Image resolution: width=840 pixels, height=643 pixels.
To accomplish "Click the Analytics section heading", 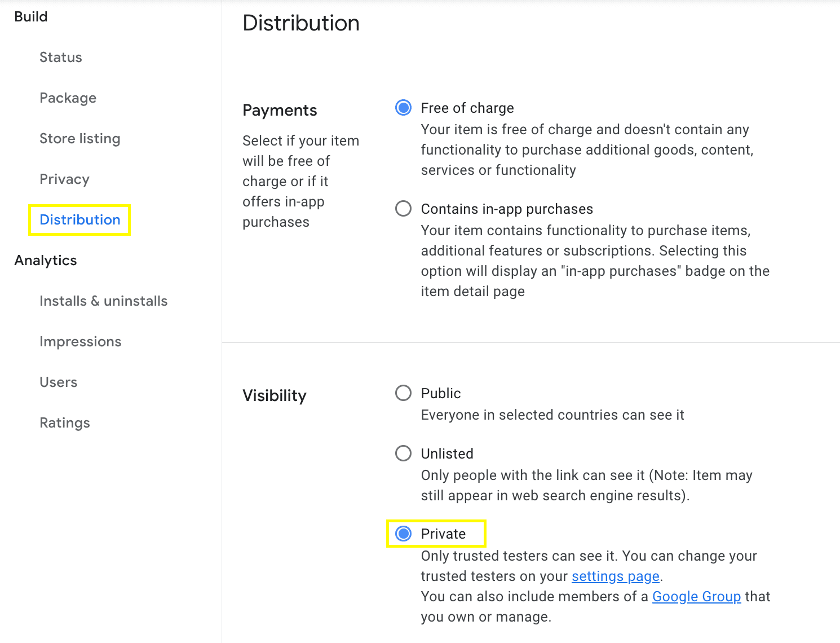I will pyautogui.click(x=46, y=260).
